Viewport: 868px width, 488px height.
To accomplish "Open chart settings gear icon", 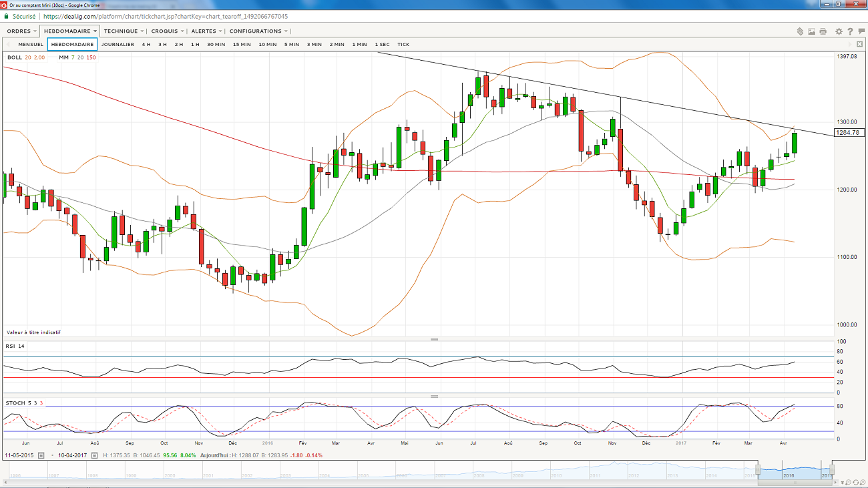I will (839, 31).
